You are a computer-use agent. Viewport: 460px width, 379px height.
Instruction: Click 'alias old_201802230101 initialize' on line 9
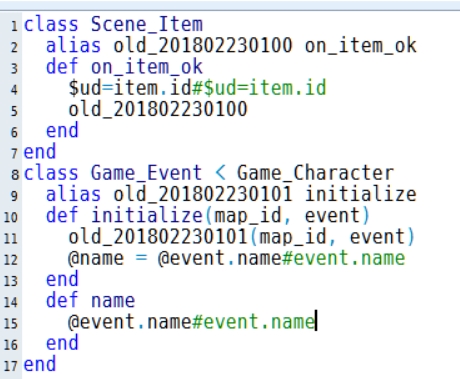point(231,194)
